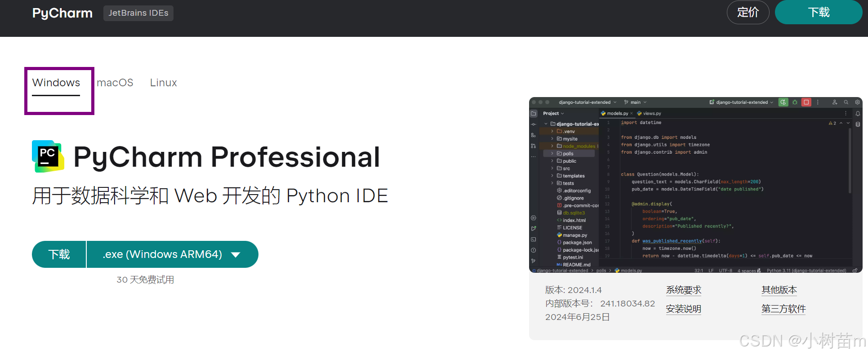Click the PyCharm logo in header
The image size is (868, 355).
tap(62, 13)
